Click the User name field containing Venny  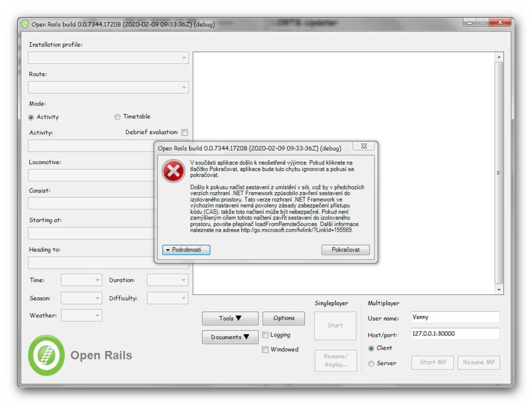[455, 317]
